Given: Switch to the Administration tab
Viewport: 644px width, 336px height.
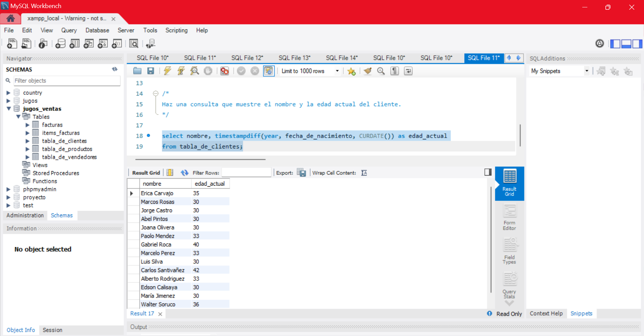Looking at the screenshot, I should point(25,215).
